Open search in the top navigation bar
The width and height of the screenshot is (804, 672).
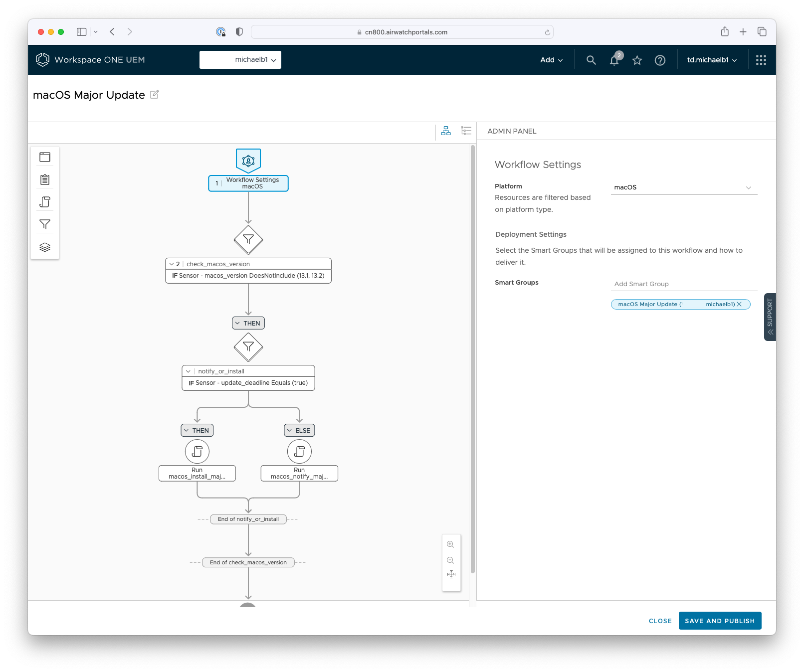[x=591, y=60]
